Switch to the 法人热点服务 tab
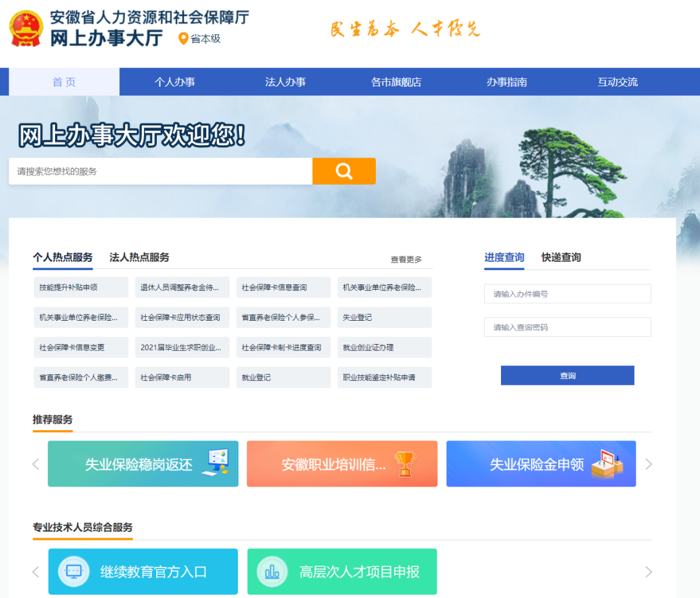 pos(141,257)
